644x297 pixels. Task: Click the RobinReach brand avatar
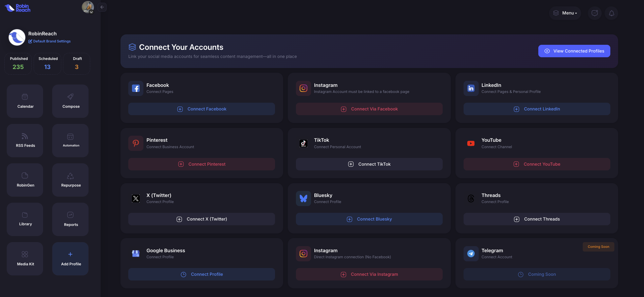(x=17, y=37)
